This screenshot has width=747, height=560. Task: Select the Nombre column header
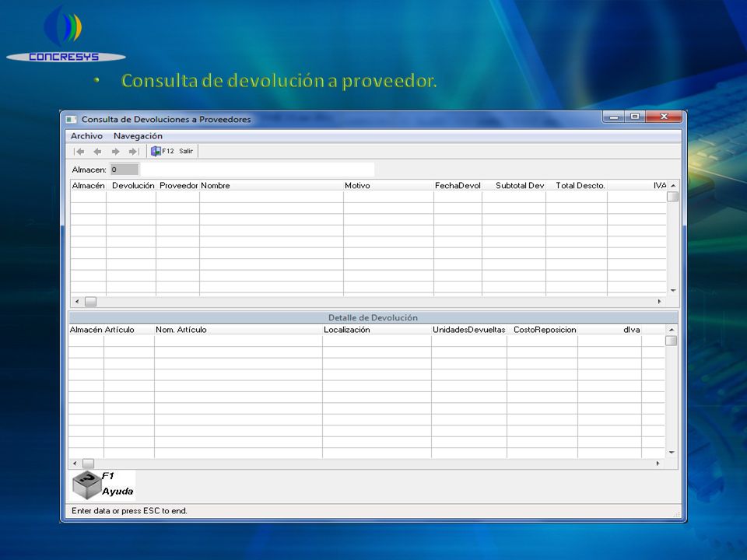271,186
